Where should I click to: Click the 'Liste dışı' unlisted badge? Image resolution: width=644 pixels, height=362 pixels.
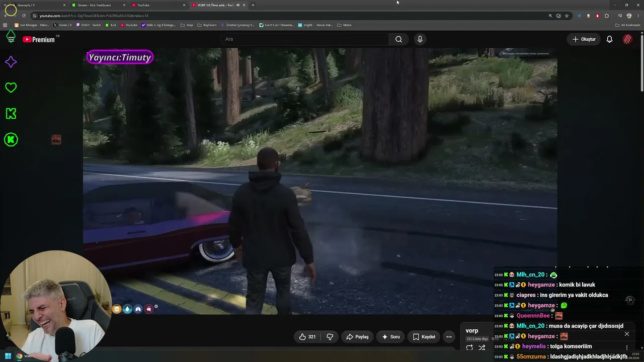[x=477, y=339]
